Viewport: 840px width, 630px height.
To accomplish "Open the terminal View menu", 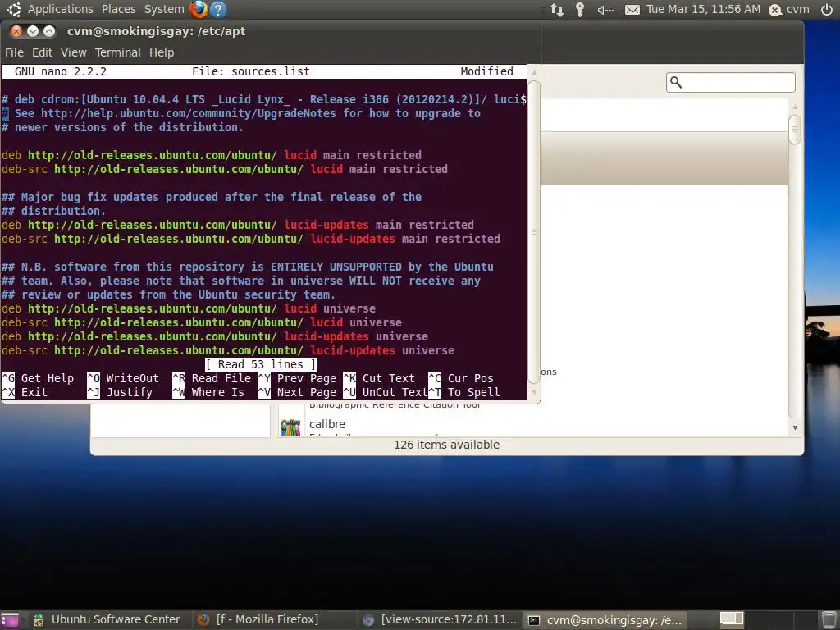I will coord(73,52).
